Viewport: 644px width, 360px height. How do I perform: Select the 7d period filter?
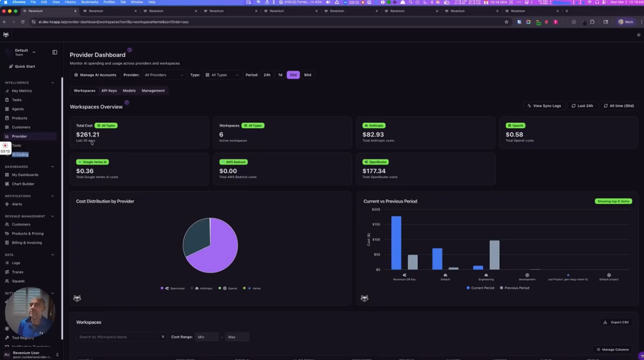click(x=280, y=74)
